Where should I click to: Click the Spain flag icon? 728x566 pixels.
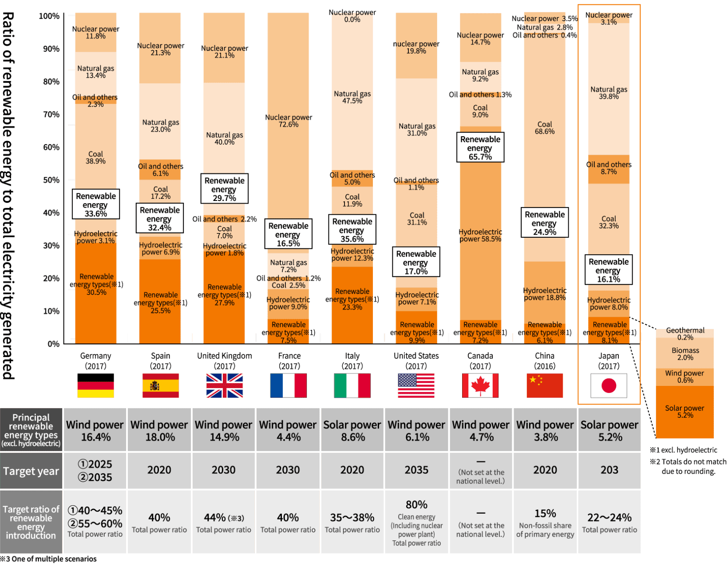[161, 385]
